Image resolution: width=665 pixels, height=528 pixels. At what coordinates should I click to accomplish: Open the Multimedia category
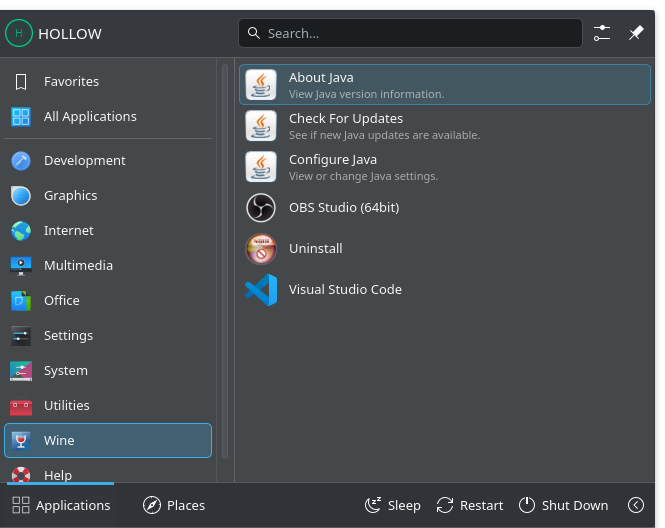(108, 265)
